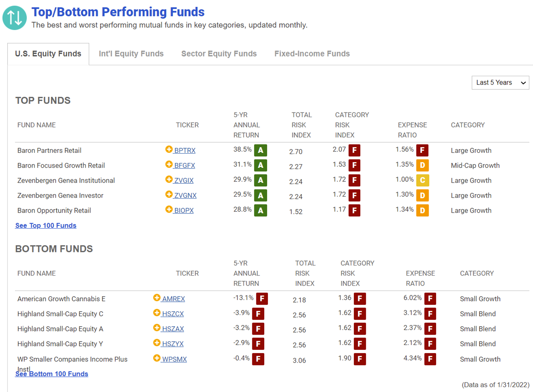The height and width of the screenshot is (392, 533).
Task: Click yellow C expense grade for ZVGIX
Action: point(423,181)
